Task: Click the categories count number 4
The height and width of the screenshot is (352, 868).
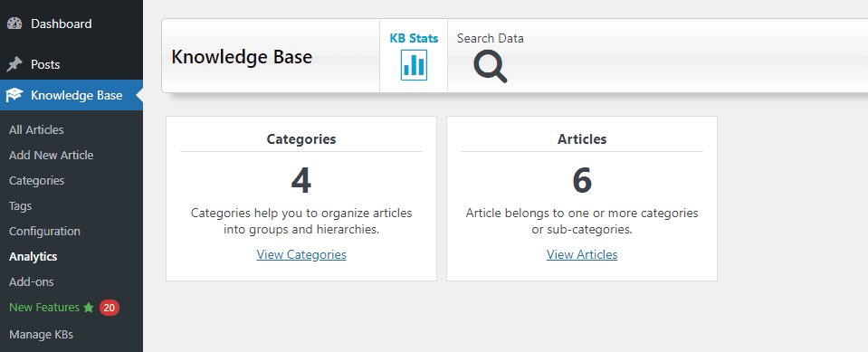Action: coord(301,181)
